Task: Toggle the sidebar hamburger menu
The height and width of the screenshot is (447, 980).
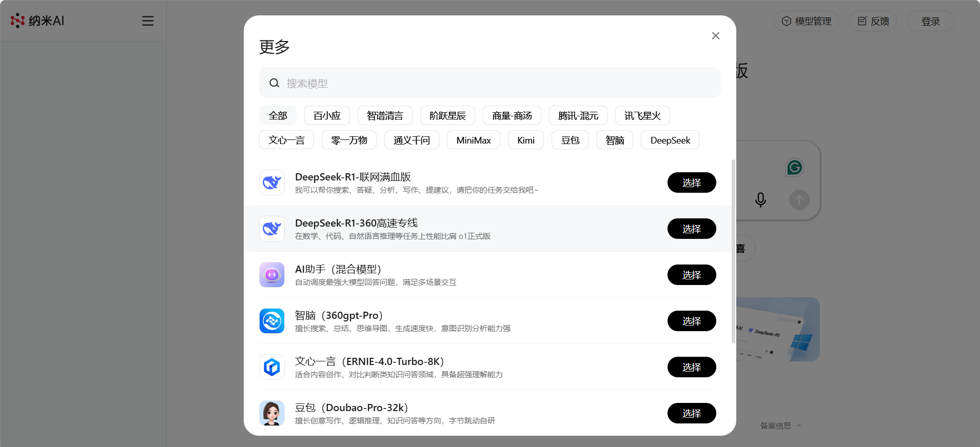Action: 148,21
